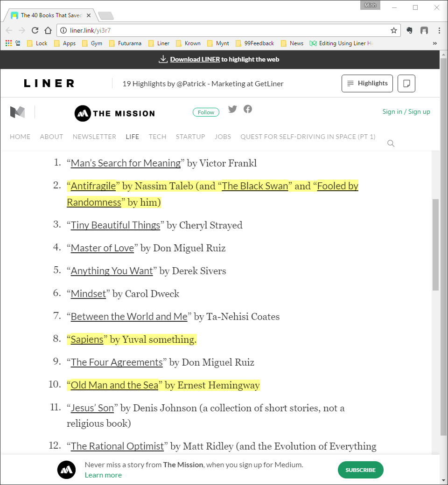Follow The Mission publication

(x=206, y=112)
